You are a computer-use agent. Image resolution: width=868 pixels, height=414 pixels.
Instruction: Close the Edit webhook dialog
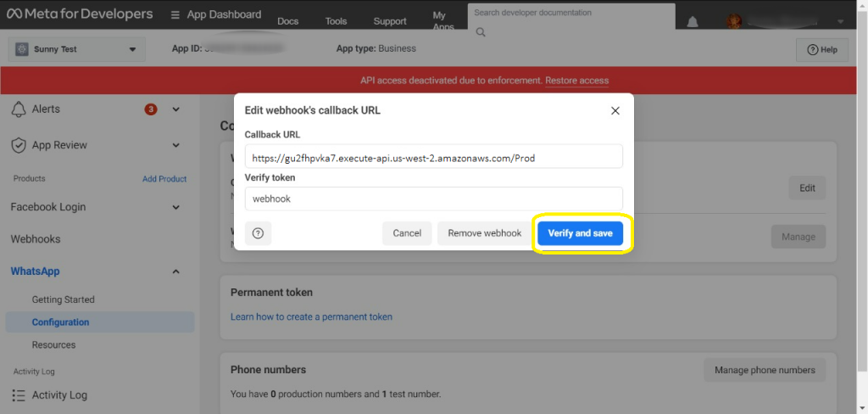pyautogui.click(x=615, y=110)
